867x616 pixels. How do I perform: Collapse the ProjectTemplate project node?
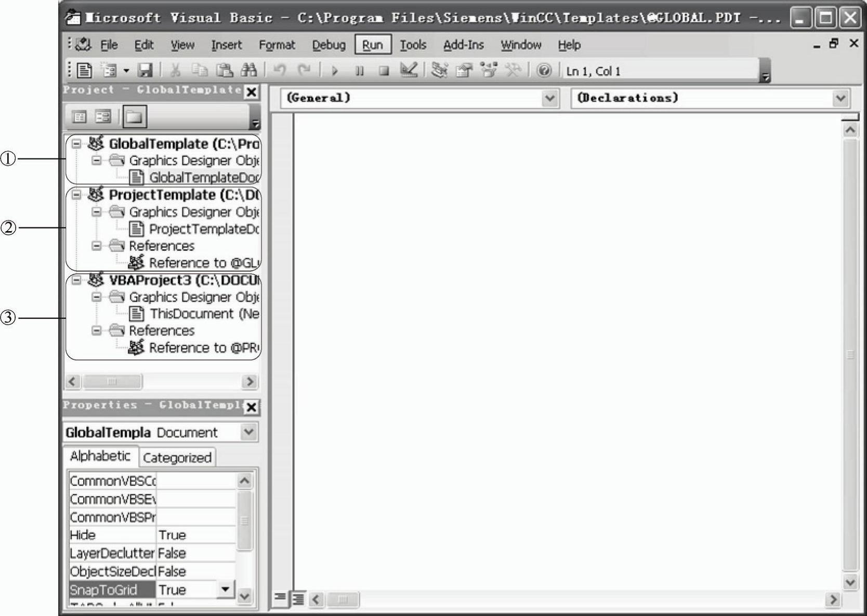(77, 195)
